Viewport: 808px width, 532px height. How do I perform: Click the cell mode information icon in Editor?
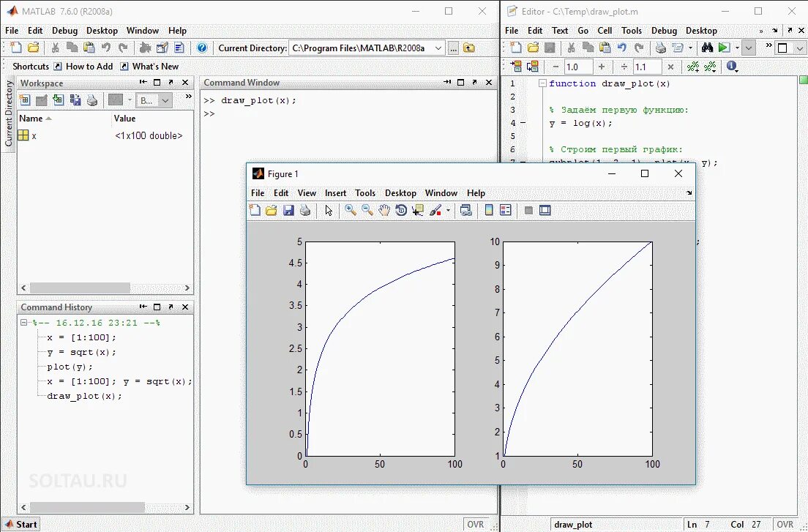[x=732, y=67]
